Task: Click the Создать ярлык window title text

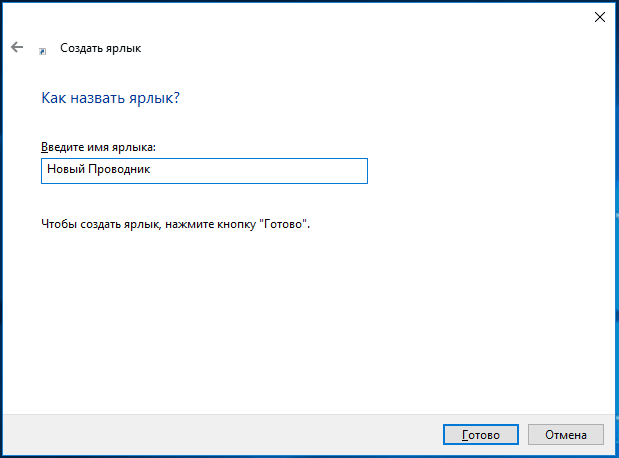Action: [x=101, y=48]
